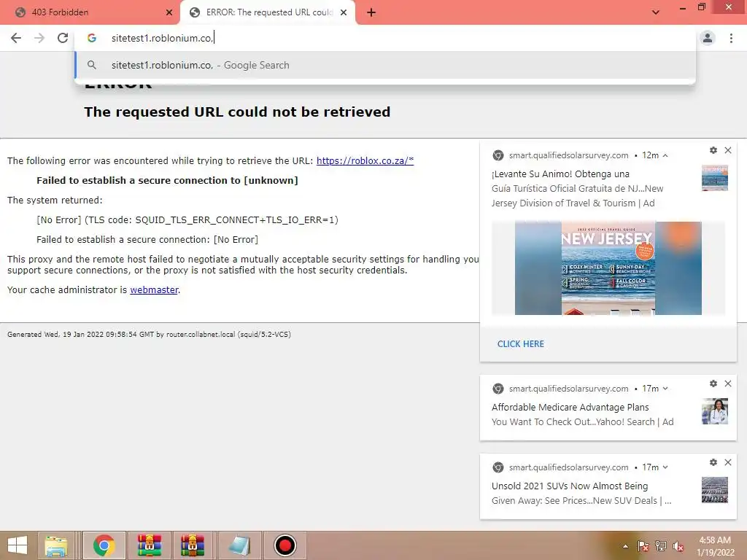
Task: Dismiss the Affordable Medicare Advantage notification
Action: tap(728, 384)
